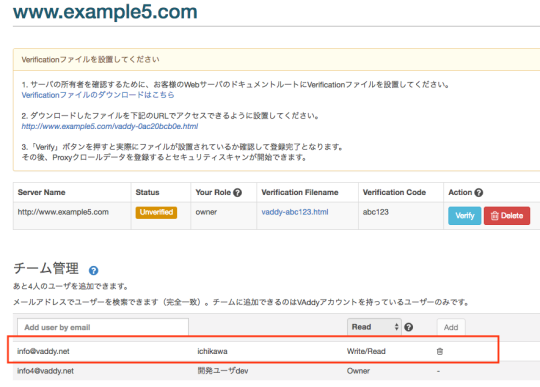Open the チーム管理 help icon

coord(93,271)
